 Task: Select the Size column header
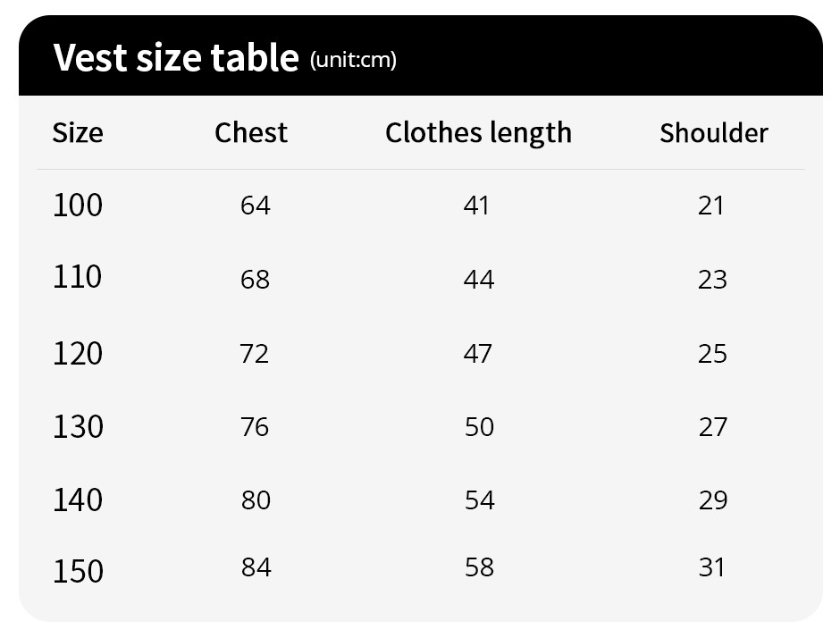(x=78, y=133)
